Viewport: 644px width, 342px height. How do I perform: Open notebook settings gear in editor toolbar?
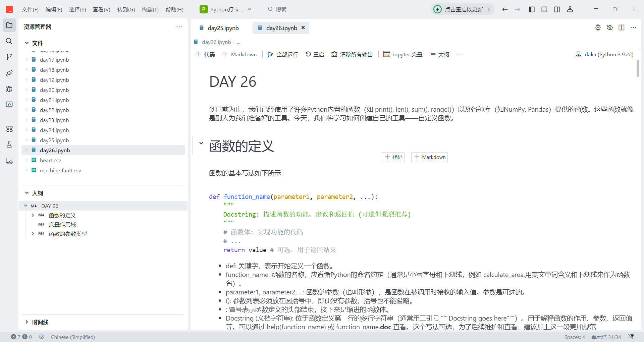pos(598,27)
